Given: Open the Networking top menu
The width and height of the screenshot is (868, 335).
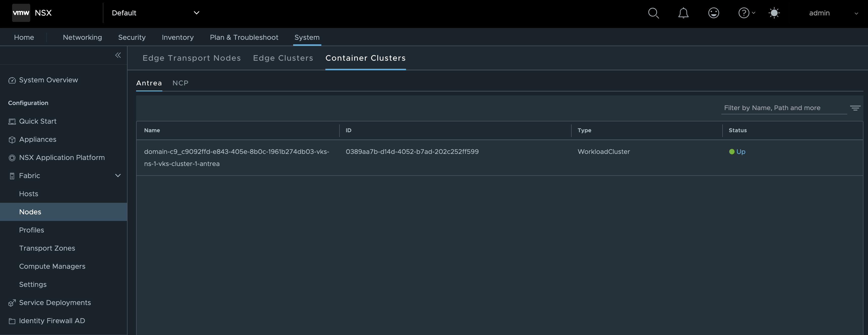Looking at the screenshot, I should coord(82,37).
